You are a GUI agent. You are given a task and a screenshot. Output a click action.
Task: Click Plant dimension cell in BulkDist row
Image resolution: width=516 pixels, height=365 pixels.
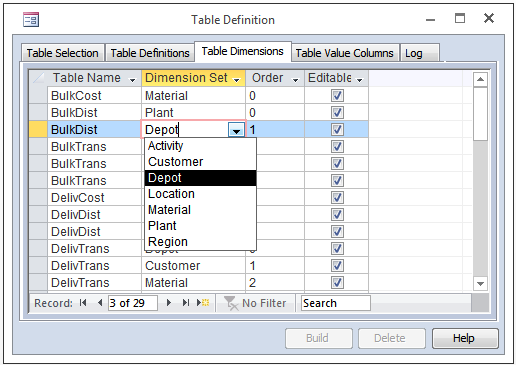point(193,113)
